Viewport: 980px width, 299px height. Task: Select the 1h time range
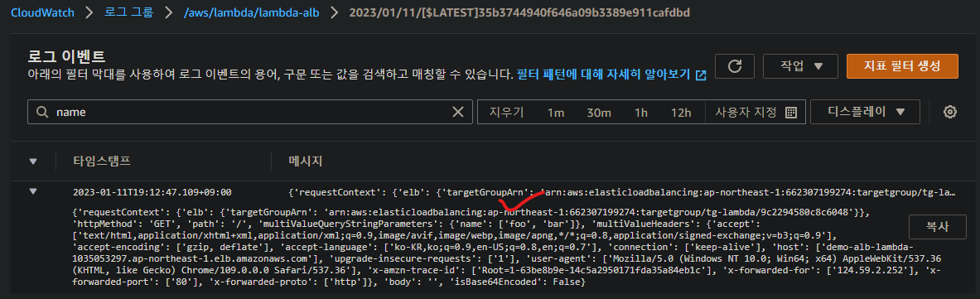[x=640, y=113]
